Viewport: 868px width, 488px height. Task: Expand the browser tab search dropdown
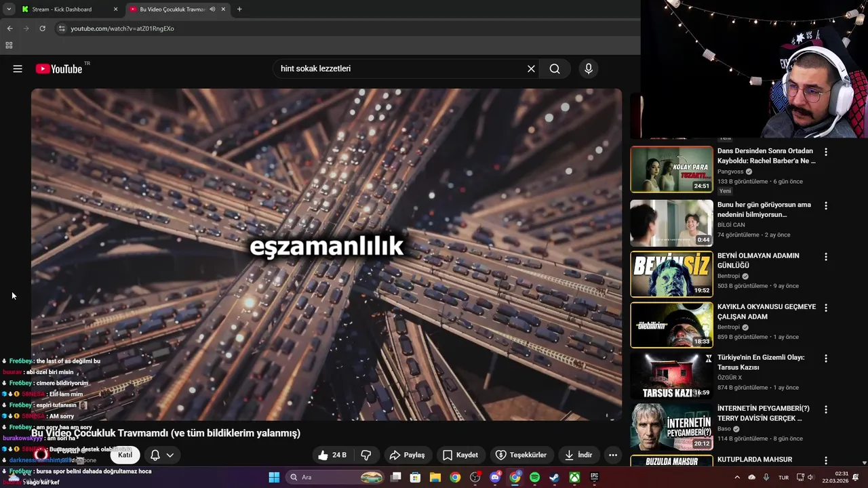point(9,9)
